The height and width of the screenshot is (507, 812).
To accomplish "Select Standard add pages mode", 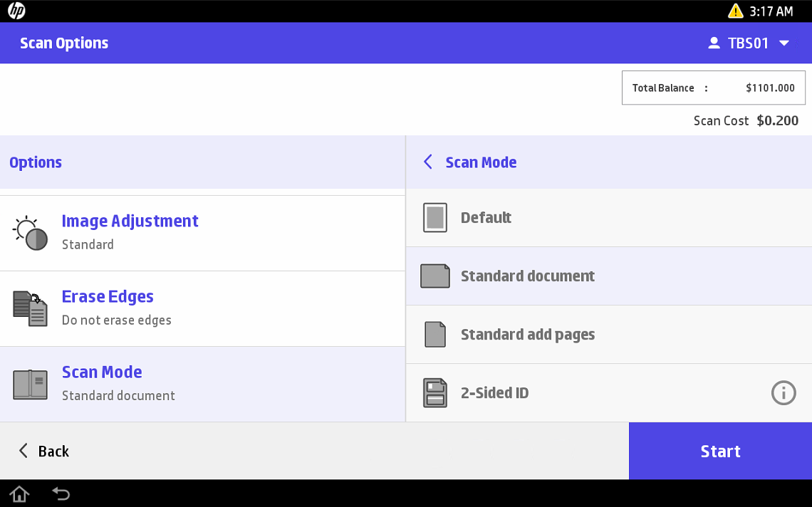I will pyautogui.click(x=527, y=335).
